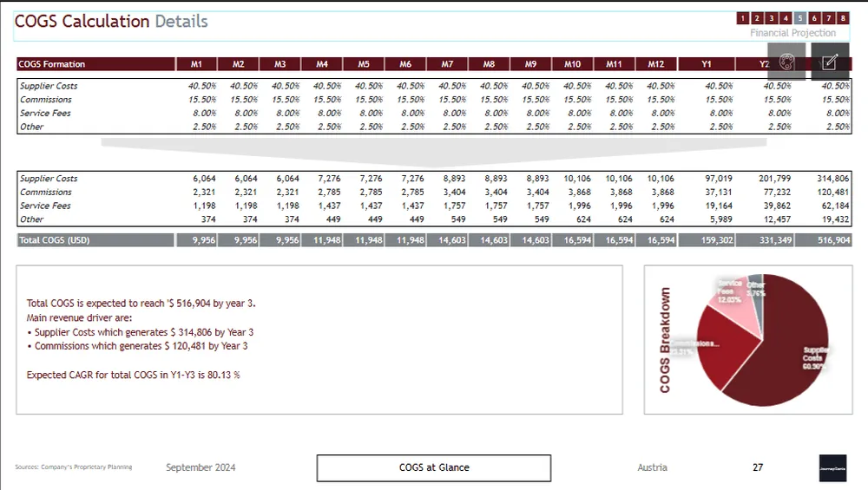Click Commissions Y2 value 77,232
The width and height of the screenshot is (868, 490).
(777, 192)
